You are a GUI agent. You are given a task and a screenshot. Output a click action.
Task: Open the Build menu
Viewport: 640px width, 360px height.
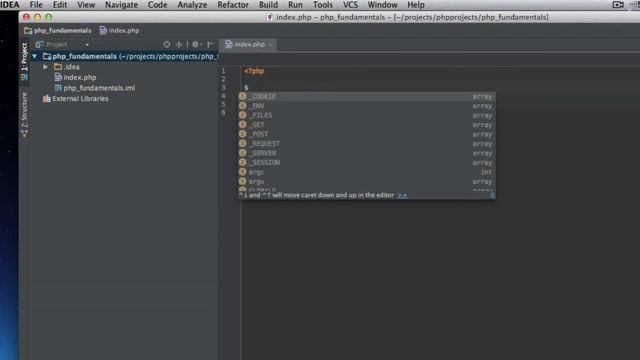(x=268, y=5)
